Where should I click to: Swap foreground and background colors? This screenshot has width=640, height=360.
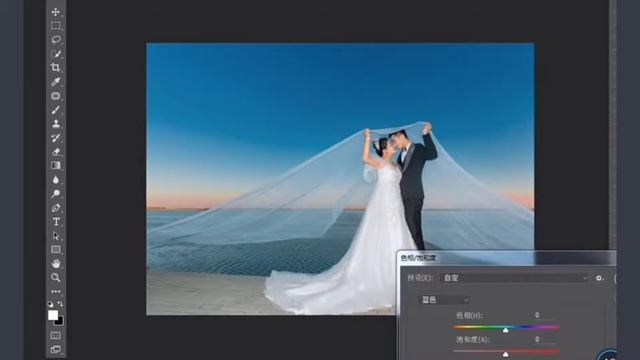coord(60,304)
